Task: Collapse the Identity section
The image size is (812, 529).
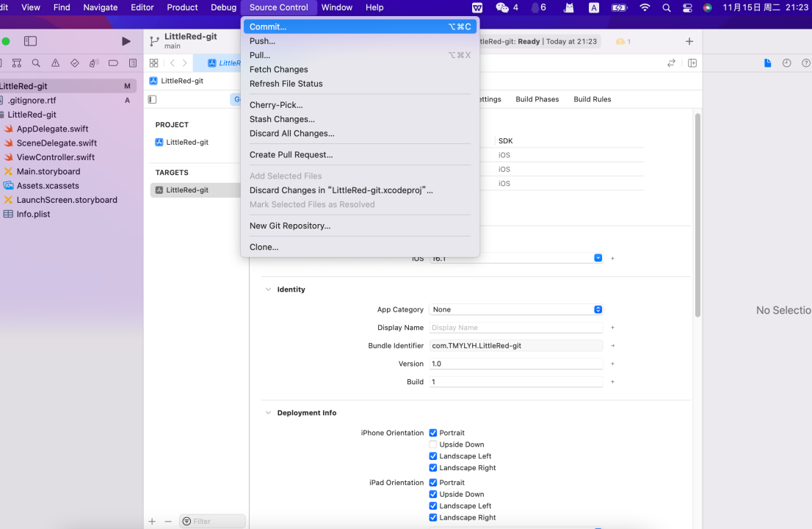Action: (x=268, y=289)
